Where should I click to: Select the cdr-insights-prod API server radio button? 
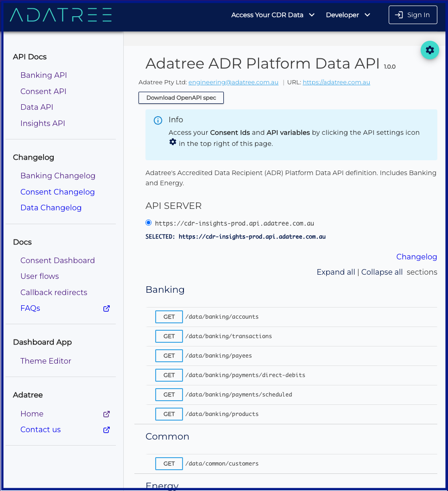point(149,223)
